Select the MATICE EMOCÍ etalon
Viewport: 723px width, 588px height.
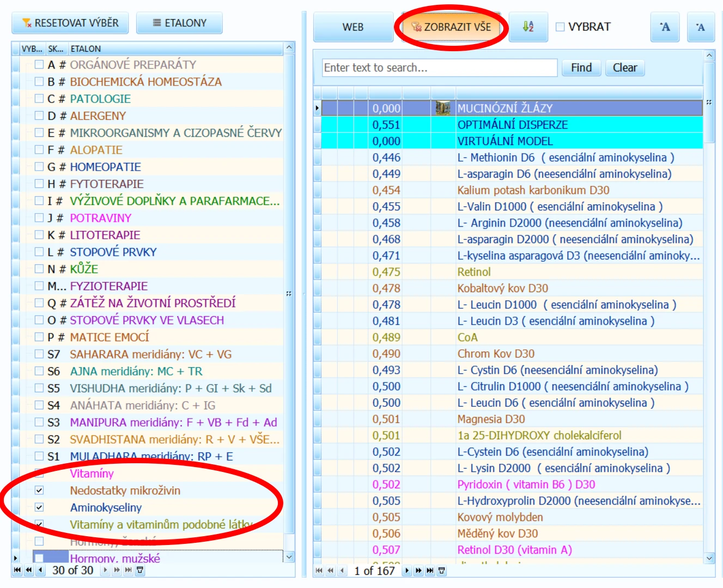pyautogui.click(x=110, y=337)
